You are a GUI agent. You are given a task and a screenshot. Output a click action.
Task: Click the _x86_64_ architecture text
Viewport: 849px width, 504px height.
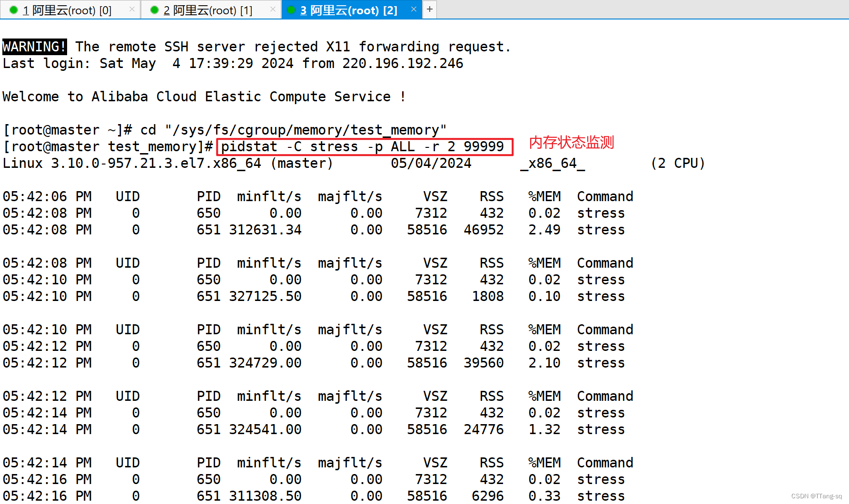tap(553, 163)
